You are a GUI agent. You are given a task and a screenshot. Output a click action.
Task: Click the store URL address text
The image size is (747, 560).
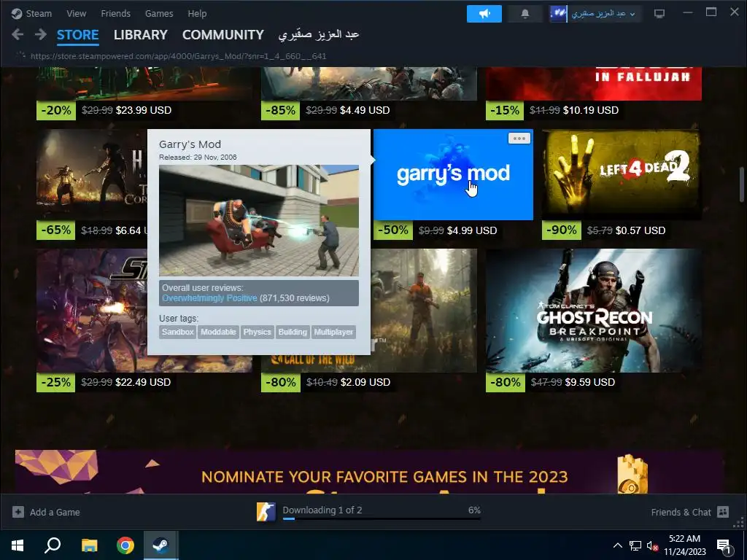pos(178,56)
